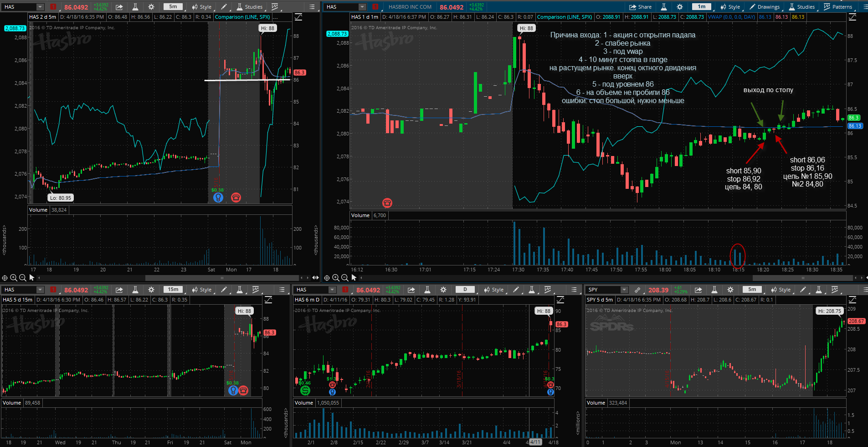The width and height of the screenshot is (868, 447).
Task: Click crosshair pan icon below top-left chart
Action: pyautogui.click(x=5, y=277)
